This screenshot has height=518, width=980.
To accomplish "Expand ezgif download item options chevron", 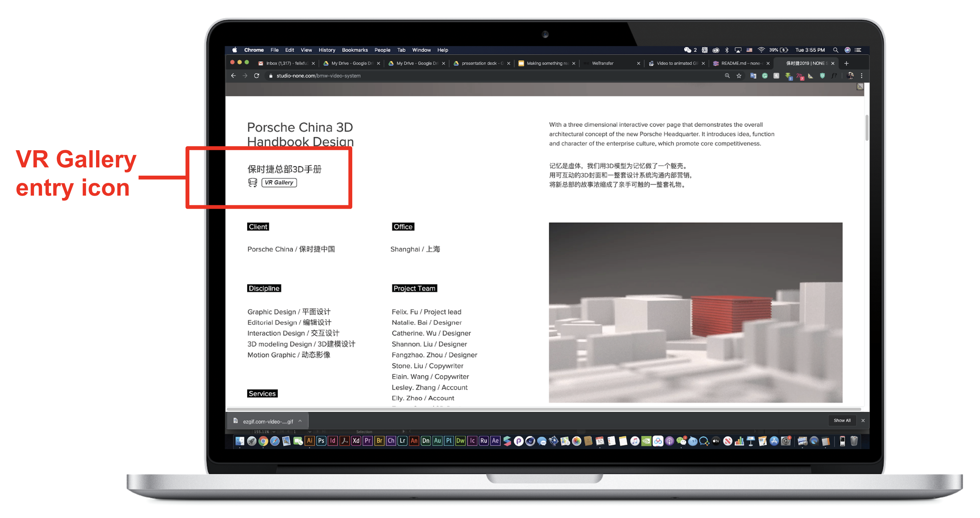I will tap(300, 421).
